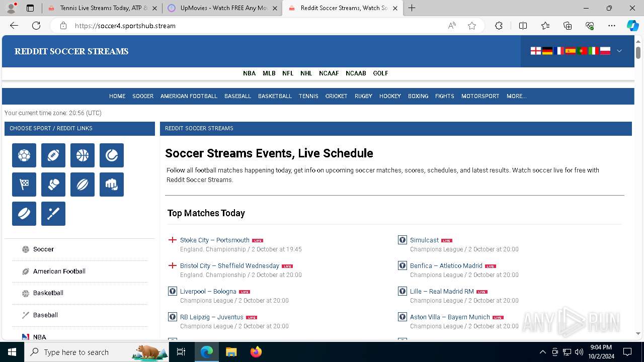Image resolution: width=644 pixels, height=362 pixels.
Task: Select the basketball sport icon
Action: pos(83,155)
